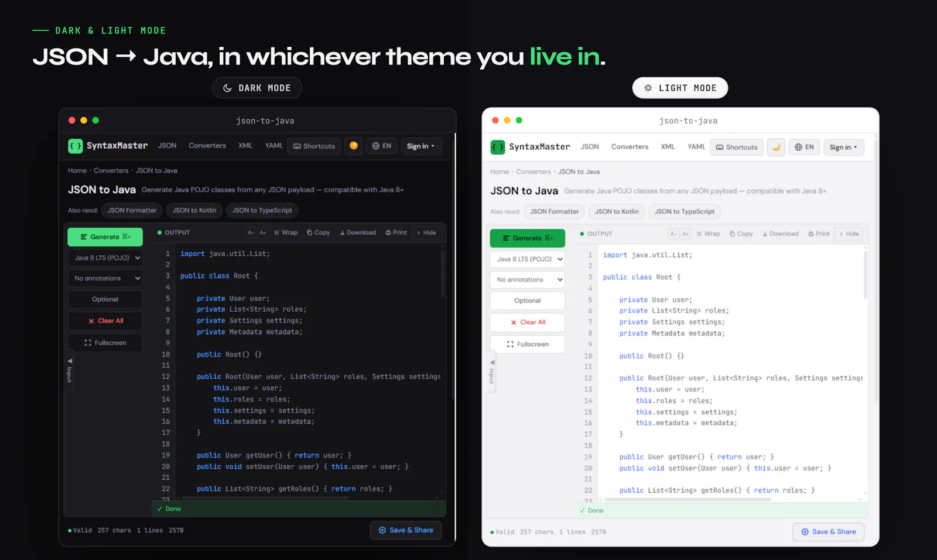Screen dimensions: 937x560
Task: Toggle sun theme icon in dark window
Action: (353, 146)
